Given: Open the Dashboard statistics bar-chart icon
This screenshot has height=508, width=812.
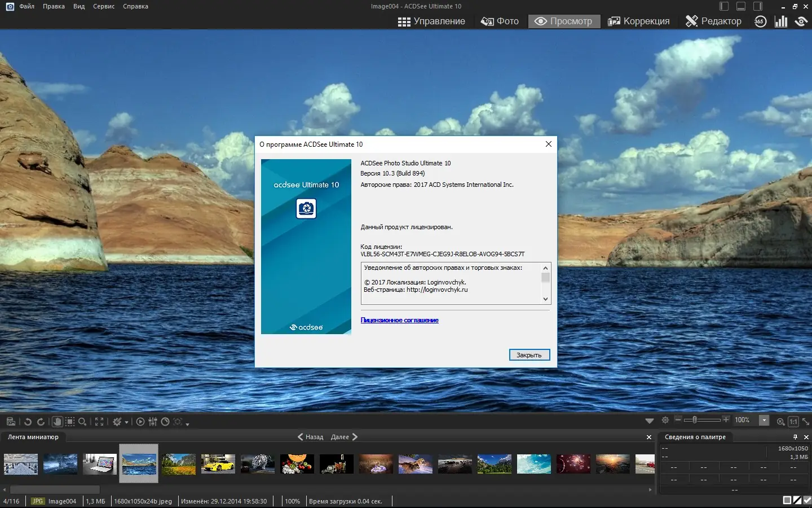Looking at the screenshot, I should pos(781,21).
